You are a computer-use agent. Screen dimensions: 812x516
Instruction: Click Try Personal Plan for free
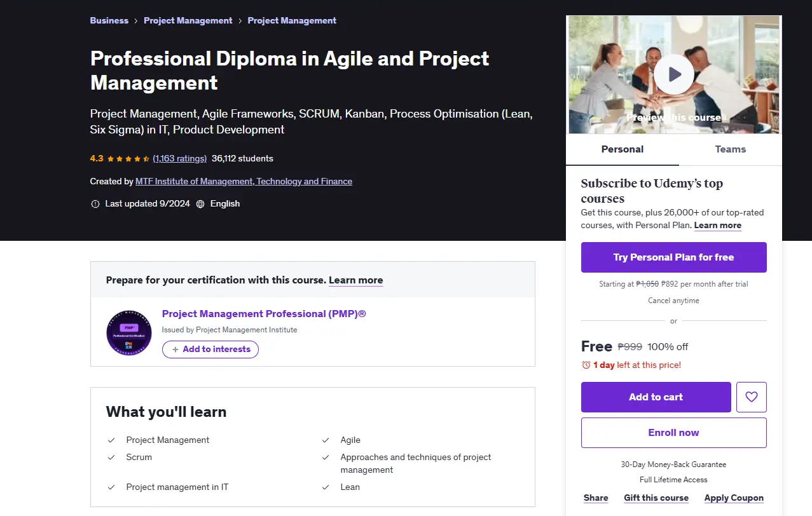(x=674, y=257)
